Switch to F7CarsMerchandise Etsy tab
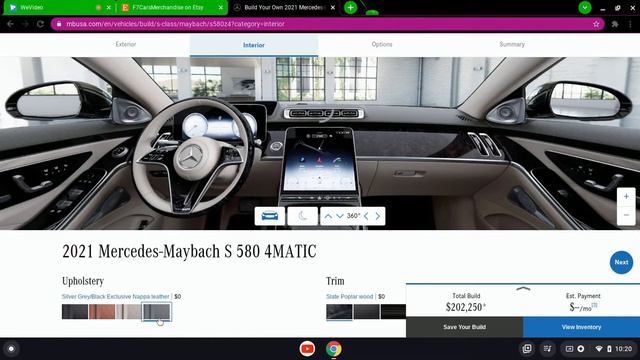640x360 pixels. [x=168, y=7]
